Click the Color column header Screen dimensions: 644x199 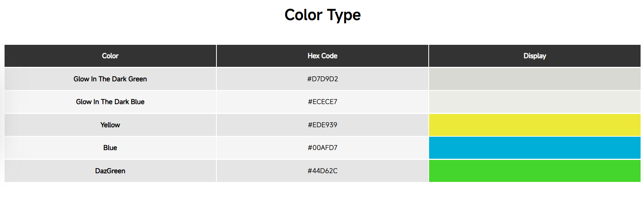point(110,56)
